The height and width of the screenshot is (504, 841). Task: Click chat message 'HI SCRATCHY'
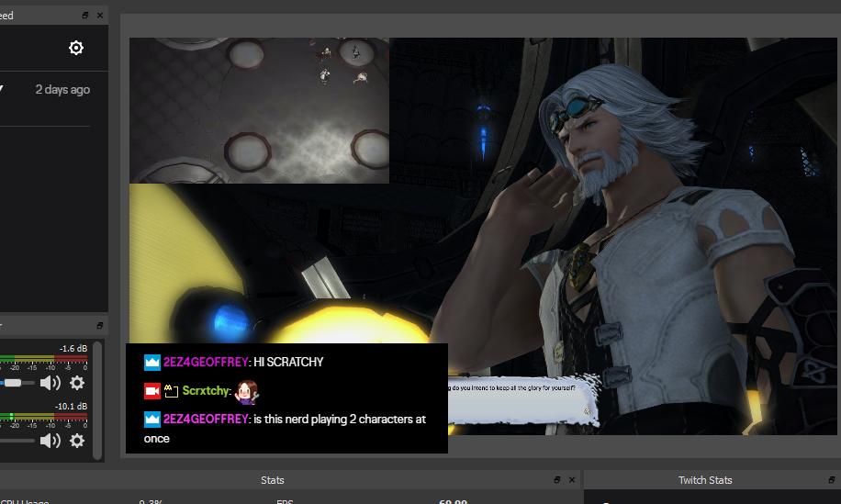(x=288, y=362)
